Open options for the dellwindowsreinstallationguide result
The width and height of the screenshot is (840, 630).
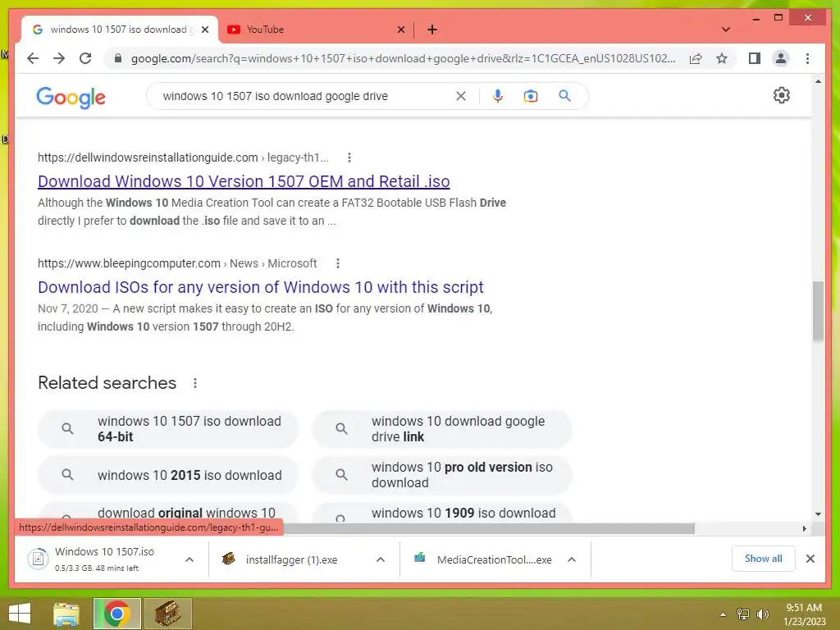pos(349,157)
